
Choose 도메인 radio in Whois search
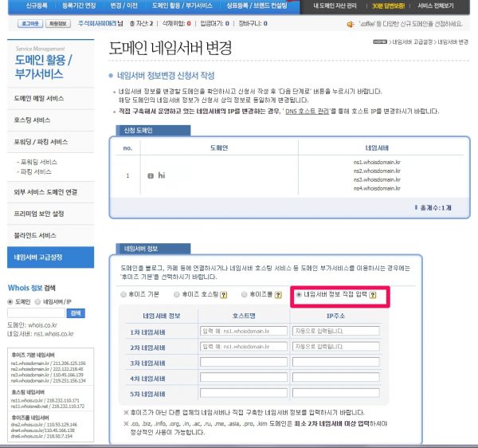point(10,301)
